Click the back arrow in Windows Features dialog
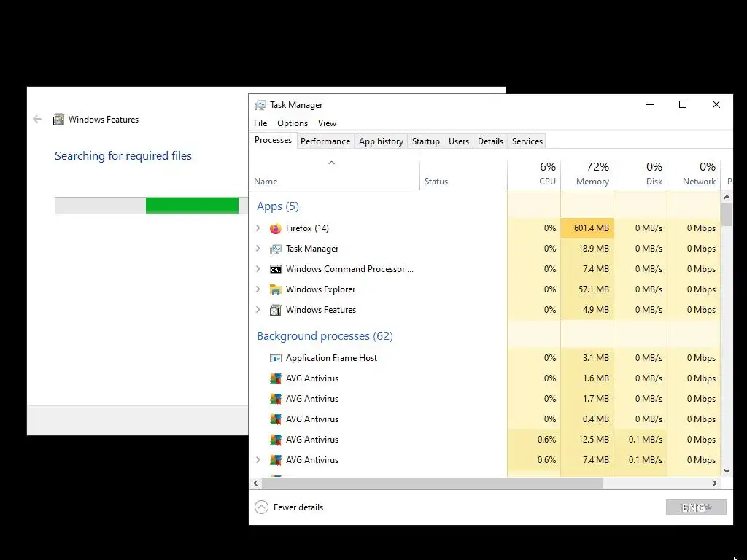Screen dimensions: 747x560 [x=37, y=119]
